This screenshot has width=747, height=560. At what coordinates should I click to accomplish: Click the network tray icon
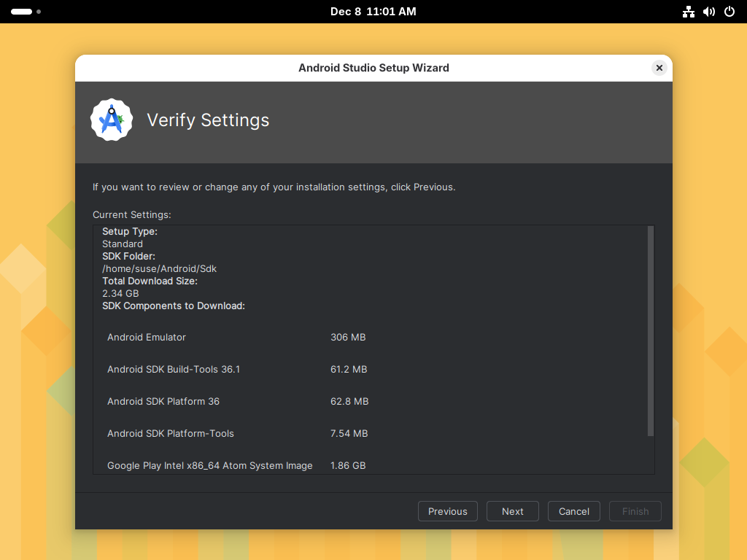click(x=688, y=12)
